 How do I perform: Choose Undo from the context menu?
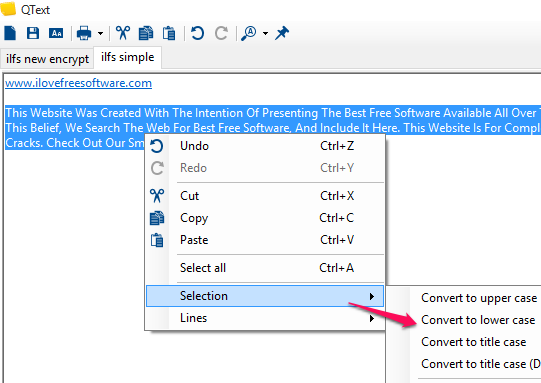click(x=265, y=146)
